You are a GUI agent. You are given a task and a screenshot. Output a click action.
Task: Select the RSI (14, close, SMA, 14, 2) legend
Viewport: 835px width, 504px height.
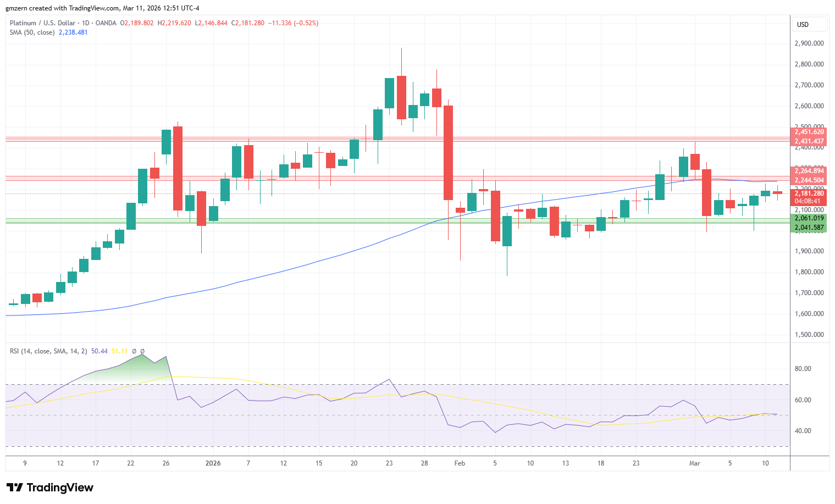coord(48,351)
